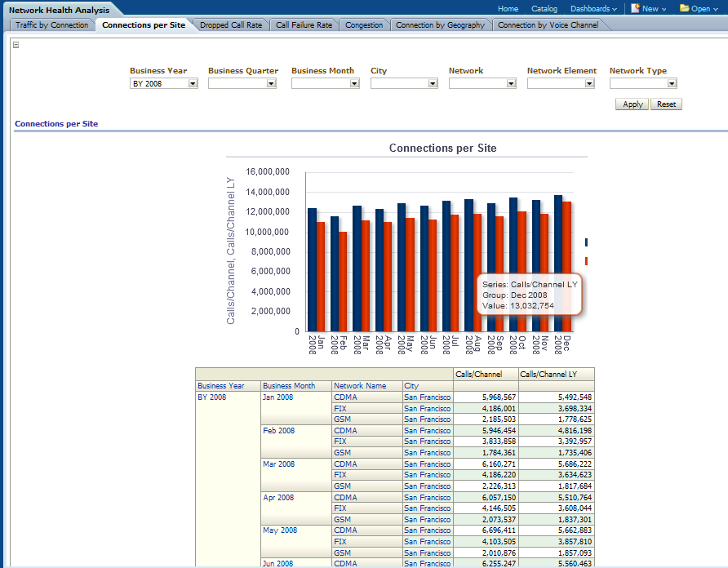The width and height of the screenshot is (728, 568).
Task: Open the Dashboards menu
Action: 593,9
